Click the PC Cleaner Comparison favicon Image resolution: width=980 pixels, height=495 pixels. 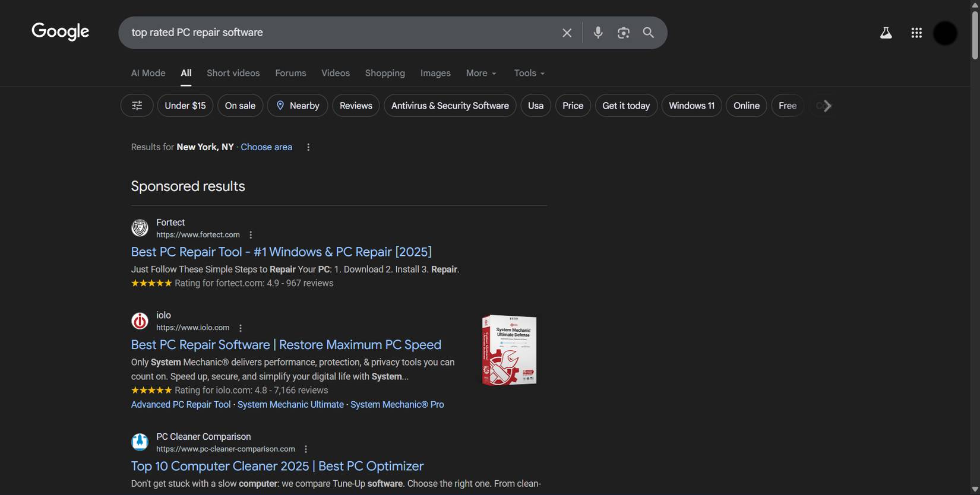[x=140, y=442]
